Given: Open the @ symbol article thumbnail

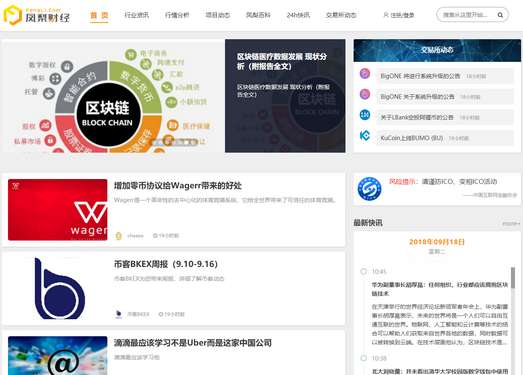Looking at the screenshot, I should coord(58,356).
